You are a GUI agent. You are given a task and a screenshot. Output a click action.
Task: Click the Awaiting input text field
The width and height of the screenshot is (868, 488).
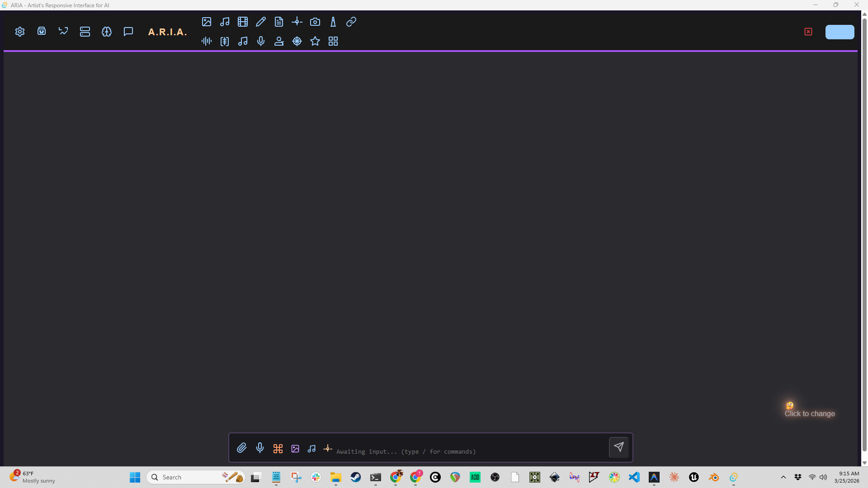click(x=470, y=451)
